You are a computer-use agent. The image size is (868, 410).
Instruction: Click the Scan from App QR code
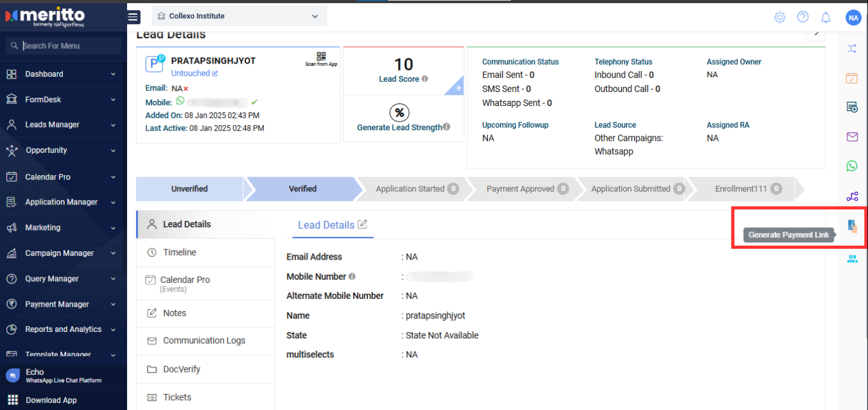point(321,57)
